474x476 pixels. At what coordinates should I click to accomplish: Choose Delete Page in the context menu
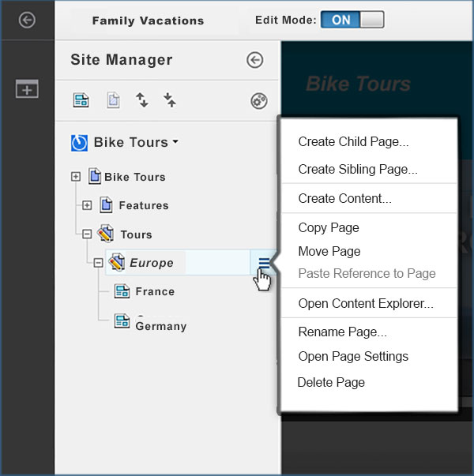pos(331,382)
